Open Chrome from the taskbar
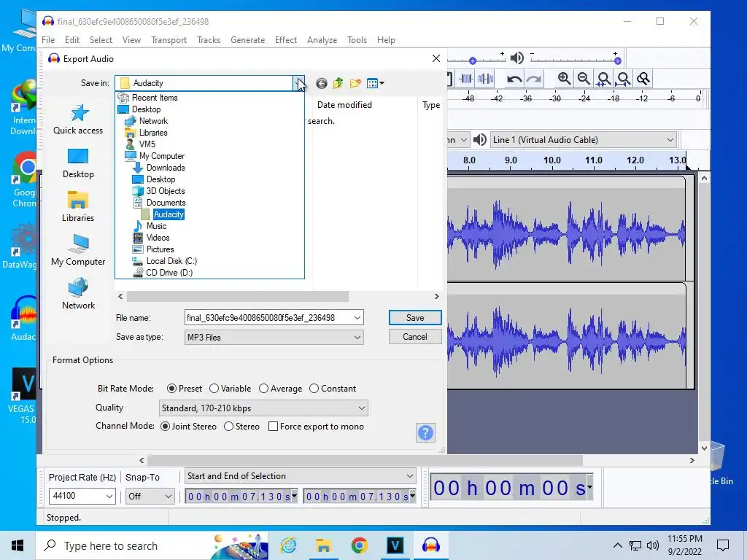 point(359,545)
